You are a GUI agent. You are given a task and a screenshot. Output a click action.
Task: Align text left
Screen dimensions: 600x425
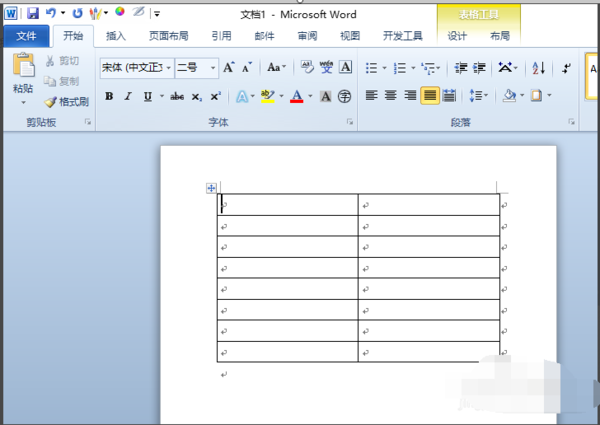coord(372,95)
